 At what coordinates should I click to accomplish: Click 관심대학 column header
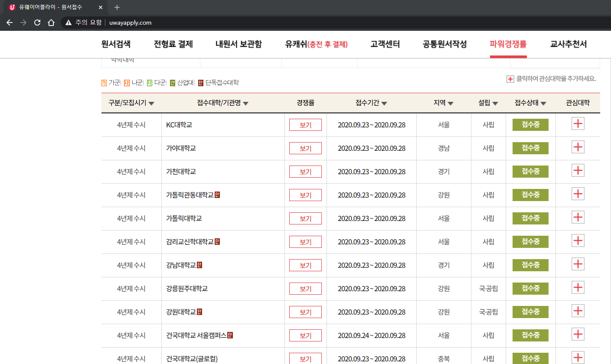coord(578,103)
